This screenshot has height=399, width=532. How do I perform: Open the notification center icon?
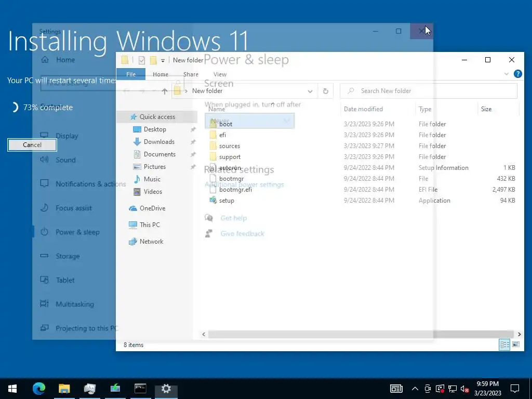515,389
